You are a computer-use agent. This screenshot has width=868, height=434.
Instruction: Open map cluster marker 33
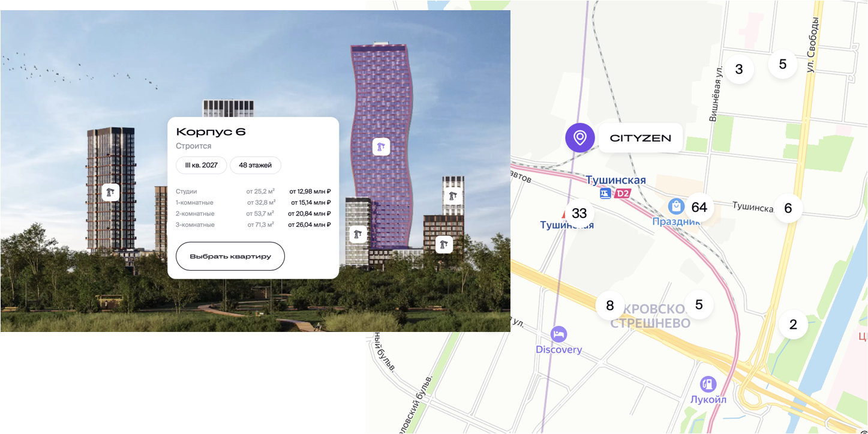click(579, 213)
